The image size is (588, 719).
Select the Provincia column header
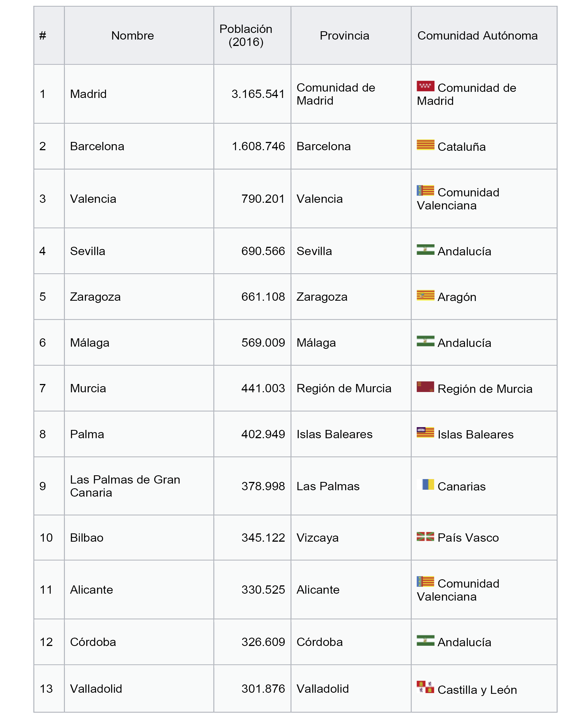344,36
